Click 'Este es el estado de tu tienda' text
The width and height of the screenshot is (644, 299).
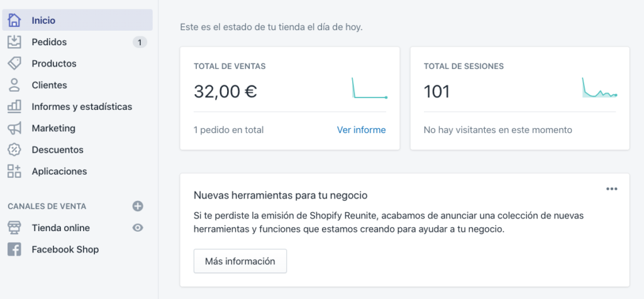272,28
